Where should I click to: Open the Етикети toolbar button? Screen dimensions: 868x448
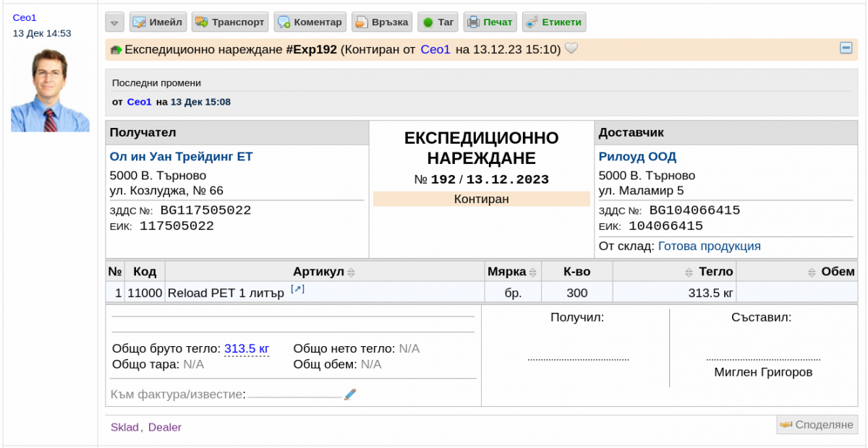554,22
